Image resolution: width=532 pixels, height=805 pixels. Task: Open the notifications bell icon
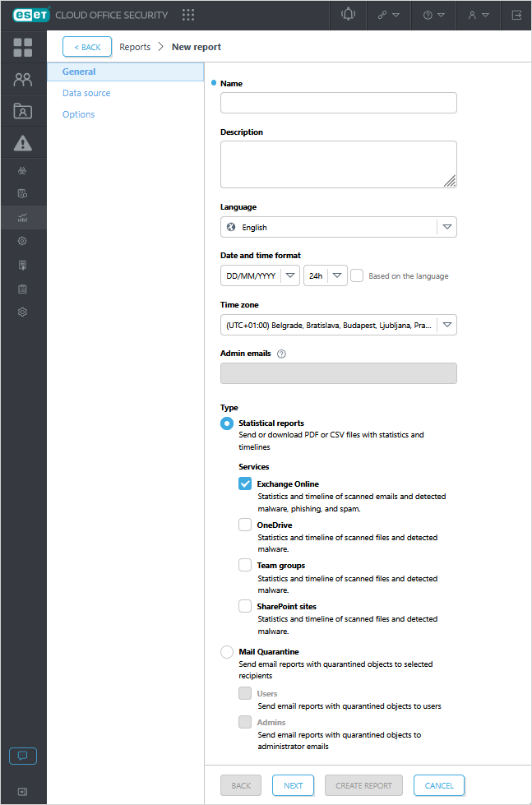pyautogui.click(x=347, y=15)
